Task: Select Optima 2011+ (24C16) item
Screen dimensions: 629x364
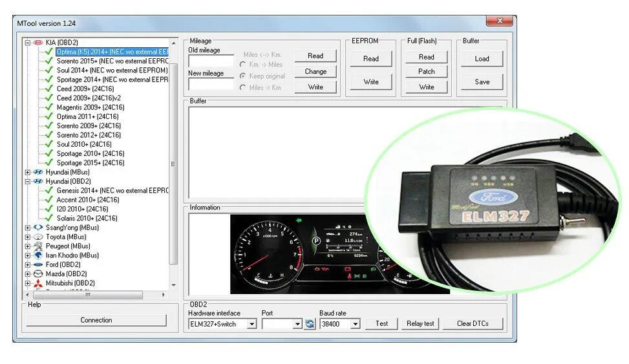Action: 87,116
